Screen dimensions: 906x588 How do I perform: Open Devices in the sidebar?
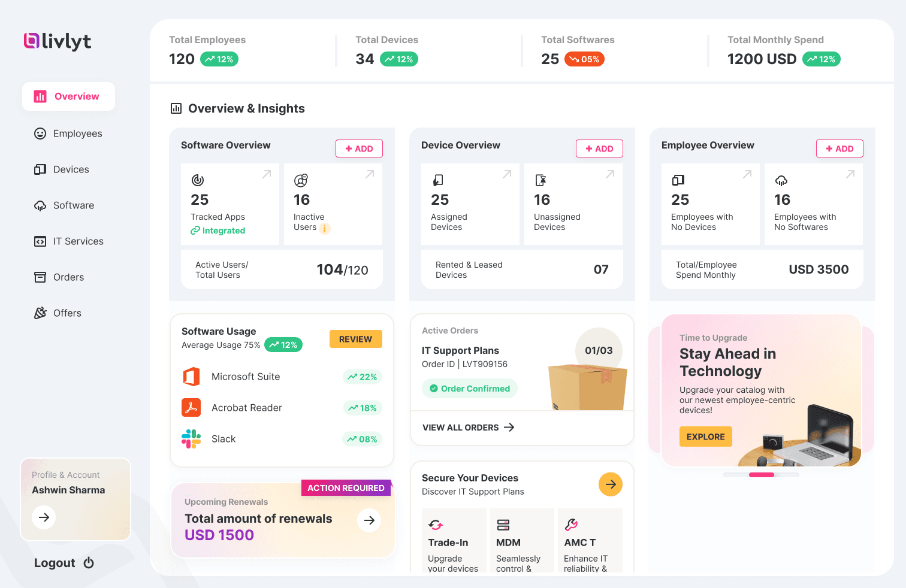tap(62, 169)
